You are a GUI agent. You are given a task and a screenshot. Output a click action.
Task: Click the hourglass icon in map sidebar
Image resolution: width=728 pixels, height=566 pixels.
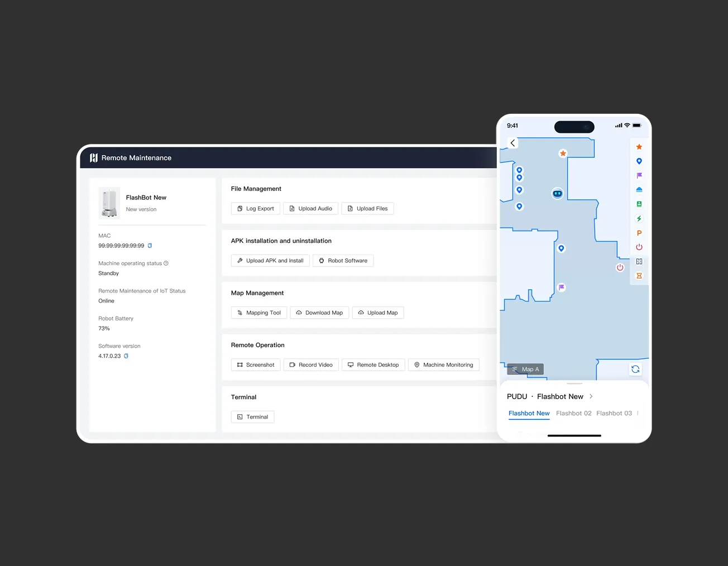click(x=639, y=276)
